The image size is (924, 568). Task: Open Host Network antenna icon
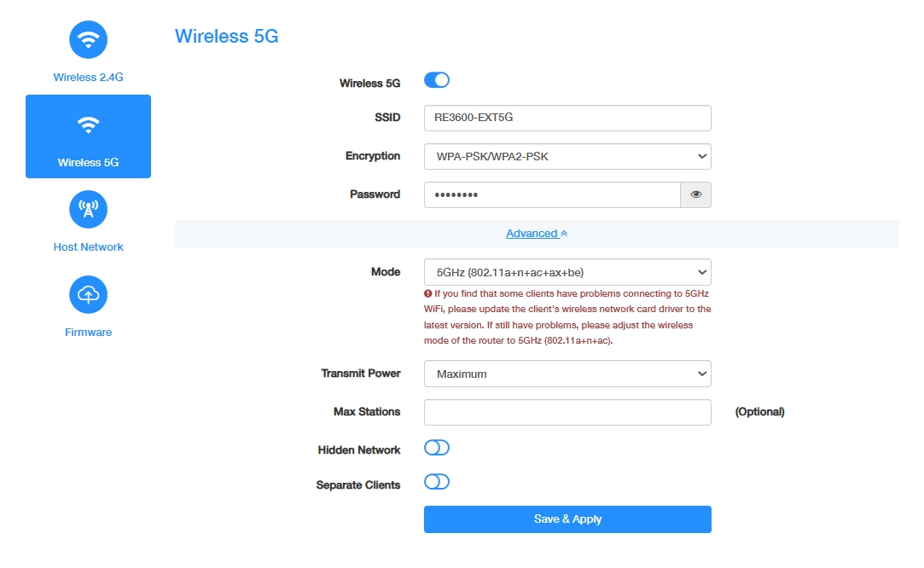tap(89, 209)
